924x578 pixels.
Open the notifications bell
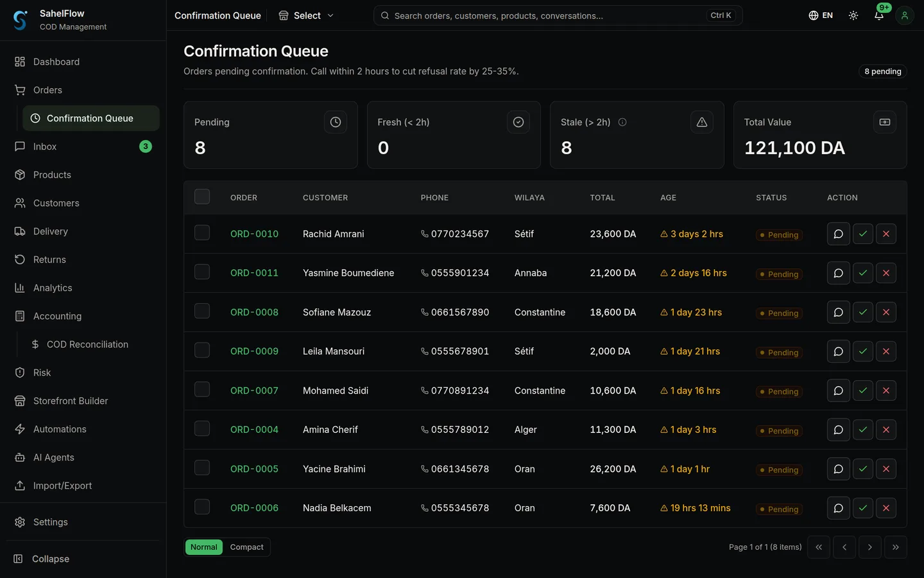point(879,15)
